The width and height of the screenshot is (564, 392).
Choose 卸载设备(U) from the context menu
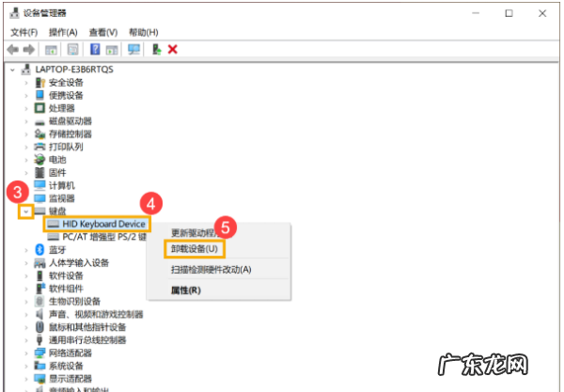click(195, 250)
